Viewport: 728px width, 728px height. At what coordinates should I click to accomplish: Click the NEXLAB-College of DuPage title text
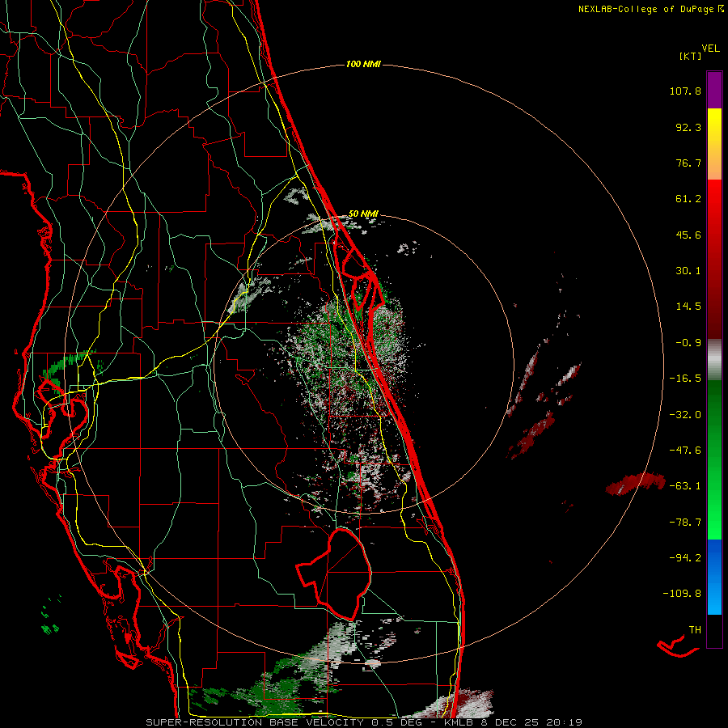[x=645, y=9]
